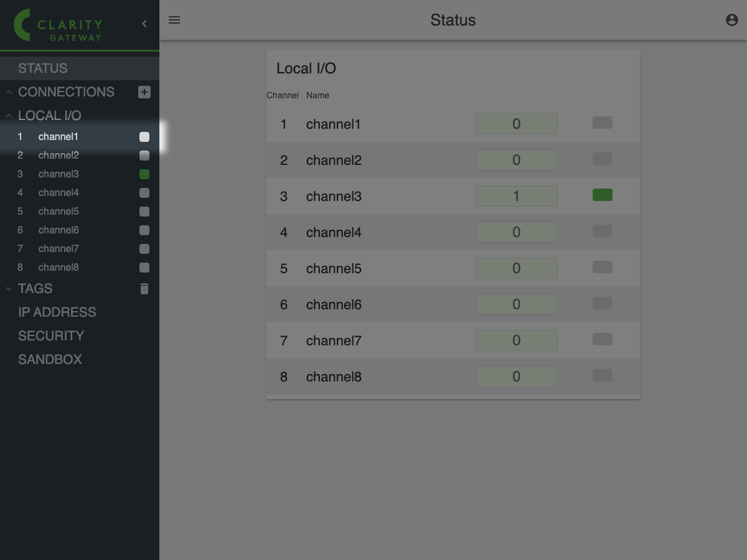Collapse the CONNECTIONS section chevron

(x=9, y=92)
